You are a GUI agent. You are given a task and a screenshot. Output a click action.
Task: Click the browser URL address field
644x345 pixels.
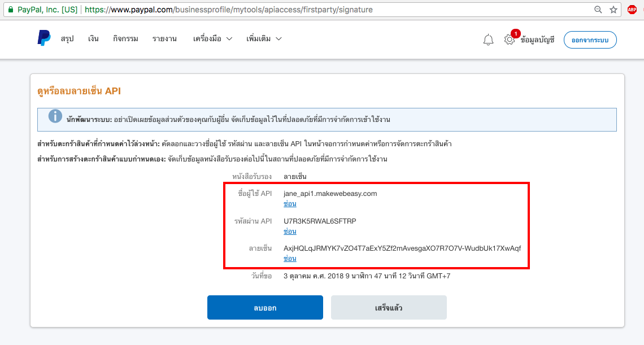(x=339, y=10)
